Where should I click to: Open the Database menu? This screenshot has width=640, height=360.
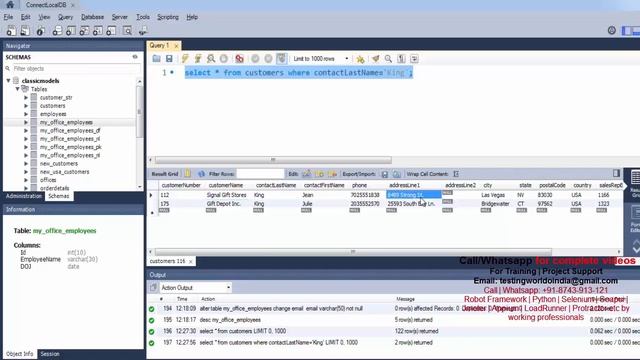pos(92,17)
